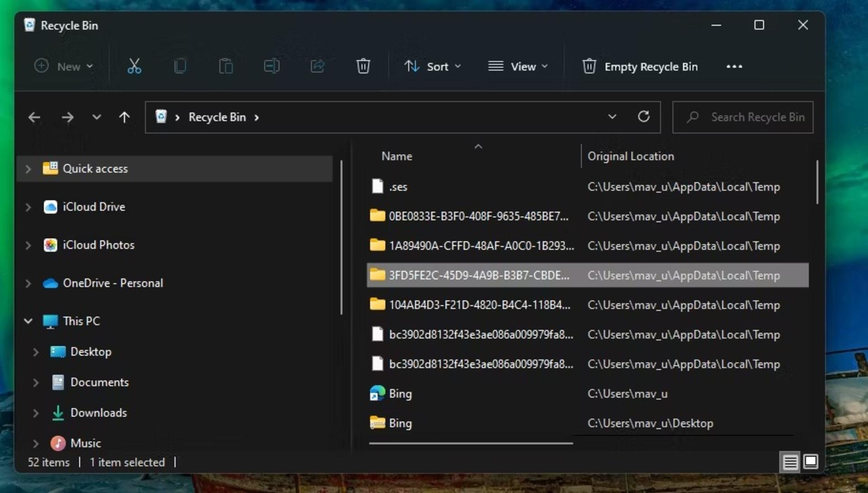Image resolution: width=868 pixels, height=493 pixels.
Task: Collapse the This PC tree node
Action: tap(28, 321)
